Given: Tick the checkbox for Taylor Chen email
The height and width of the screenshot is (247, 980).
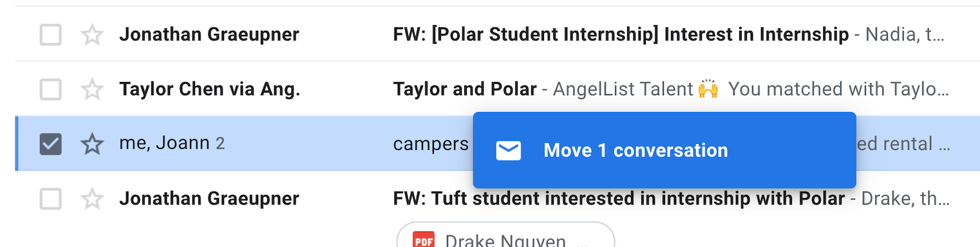Looking at the screenshot, I should [x=51, y=89].
